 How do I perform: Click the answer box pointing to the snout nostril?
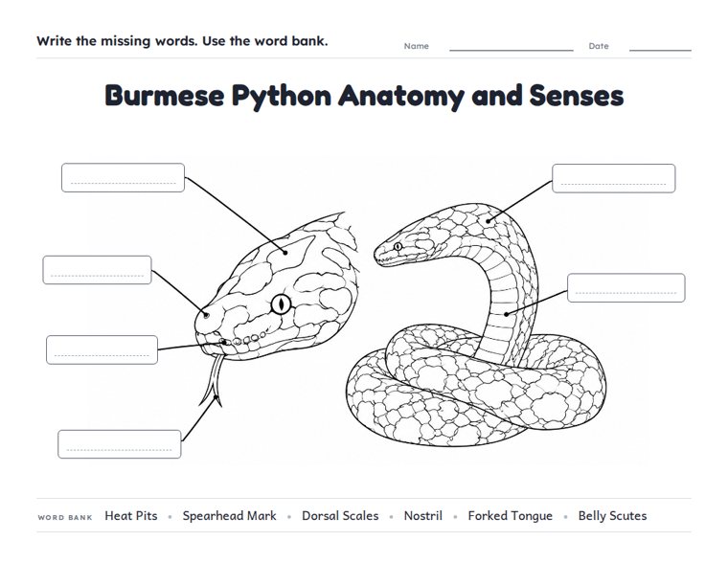pyautogui.click(x=97, y=270)
